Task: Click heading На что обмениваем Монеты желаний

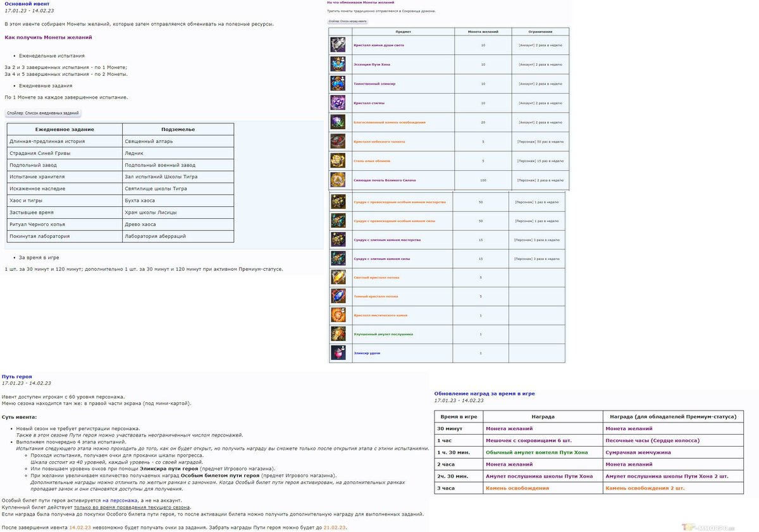Action: click(359, 3)
